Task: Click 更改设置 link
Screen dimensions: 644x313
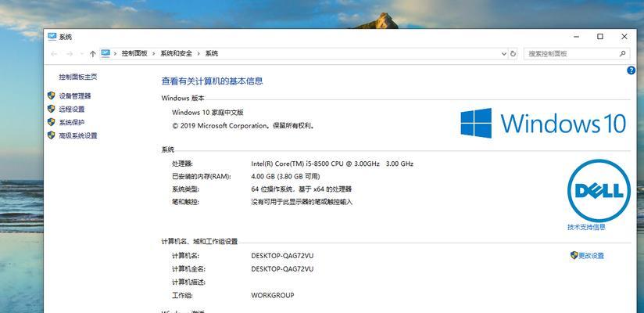Action: pos(591,255)
